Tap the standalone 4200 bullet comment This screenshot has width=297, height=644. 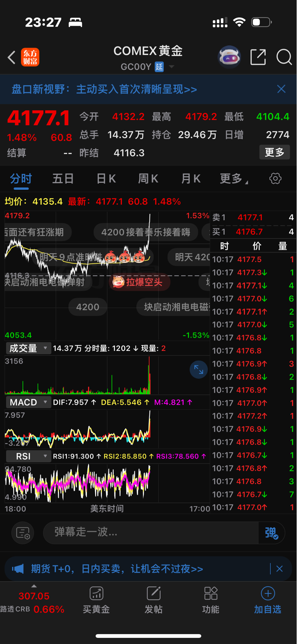(88, 307)
